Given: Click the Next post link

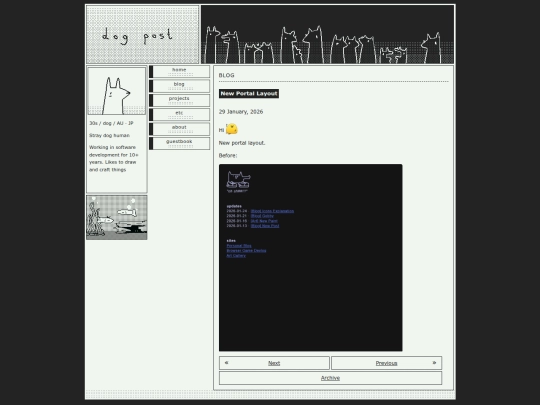Looking at the screenshot, I should (274, 363).
